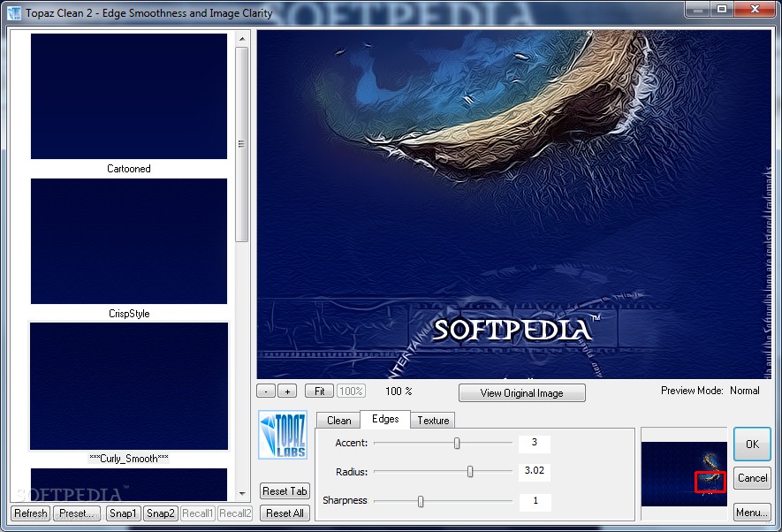Close the Topaz Clean window
Screen dimensions: 782x532
[x=755, y=9]
